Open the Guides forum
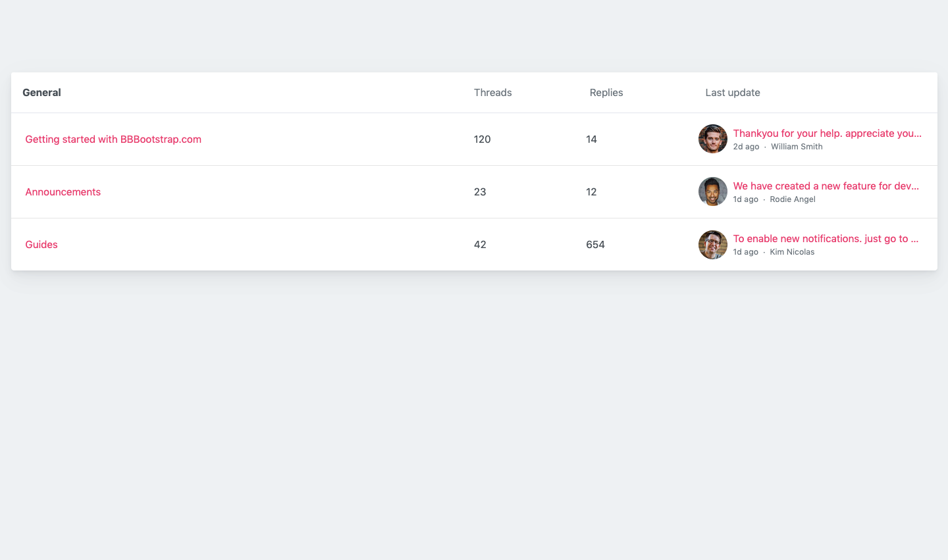Viewport: 948px width, 560px height. 41,244
